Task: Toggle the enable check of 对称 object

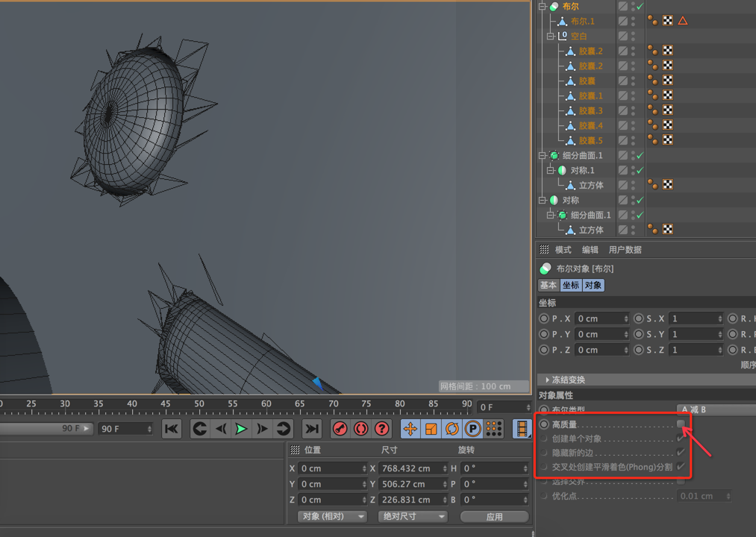Action: [x=640, y=200]
